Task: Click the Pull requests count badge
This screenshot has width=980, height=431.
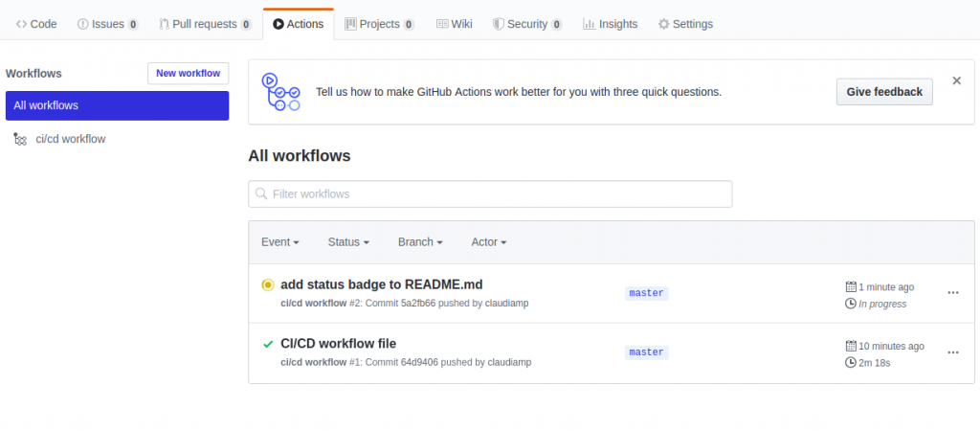Action: pos(246,24)
